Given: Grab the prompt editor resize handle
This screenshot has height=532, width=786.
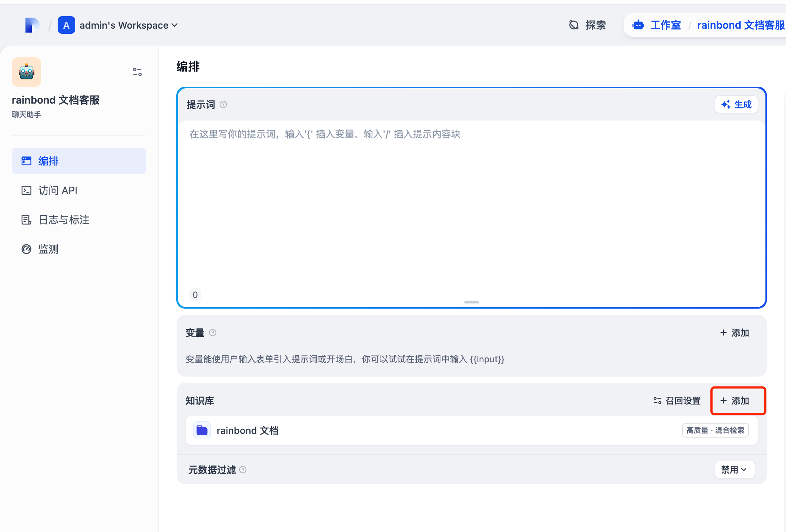Looking at the screenshot, I should [471, 302].
